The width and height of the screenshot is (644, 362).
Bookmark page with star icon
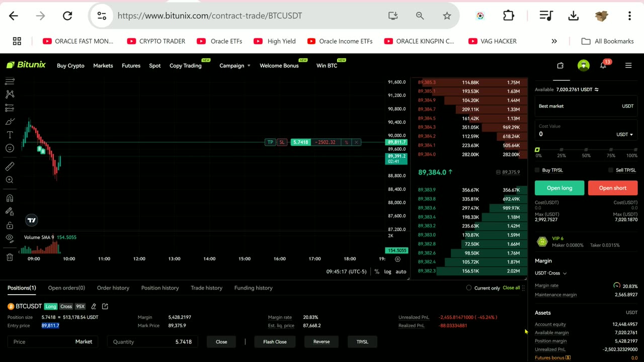pos(447,16)
